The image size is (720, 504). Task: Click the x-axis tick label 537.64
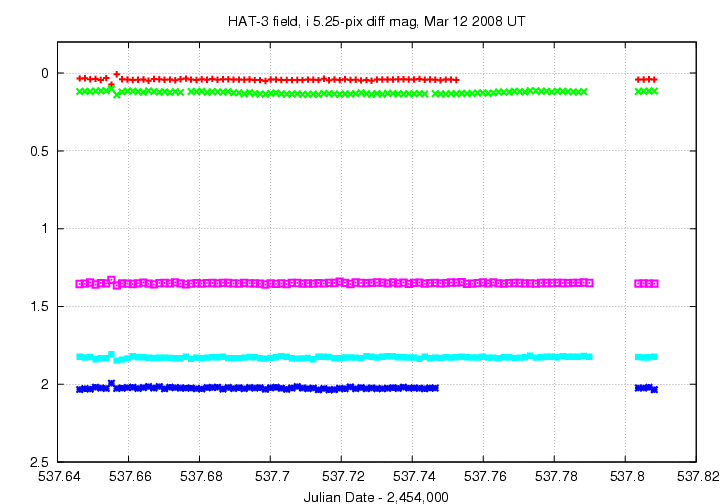coord(59,477)
